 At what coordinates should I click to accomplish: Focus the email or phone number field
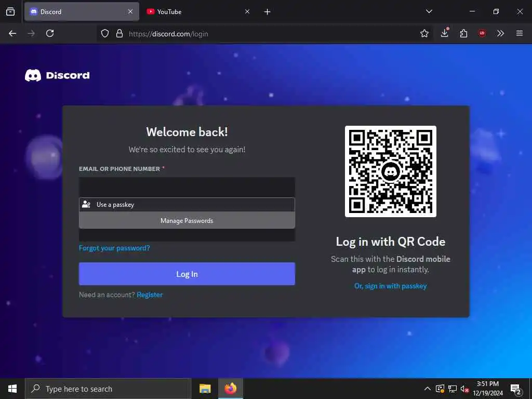click(187, 187)
